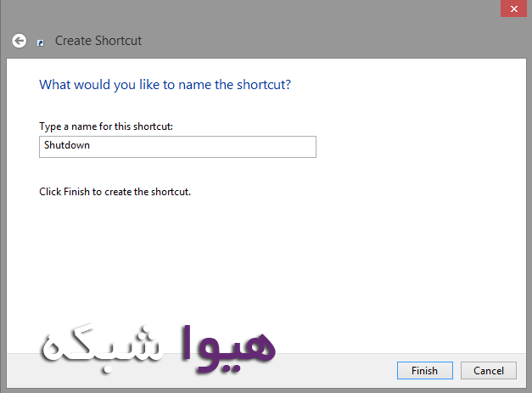Viewport: 532px width, 393px height.
Task: Click the word Shutdown in the text box
Action: click(66, 145)
